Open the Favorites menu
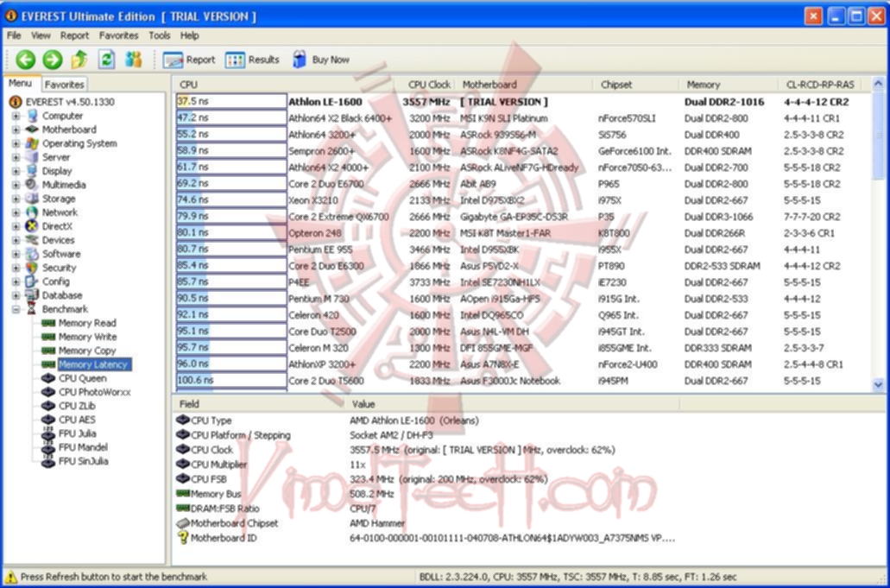Screen dimensions: 890x588 [118, 35]
